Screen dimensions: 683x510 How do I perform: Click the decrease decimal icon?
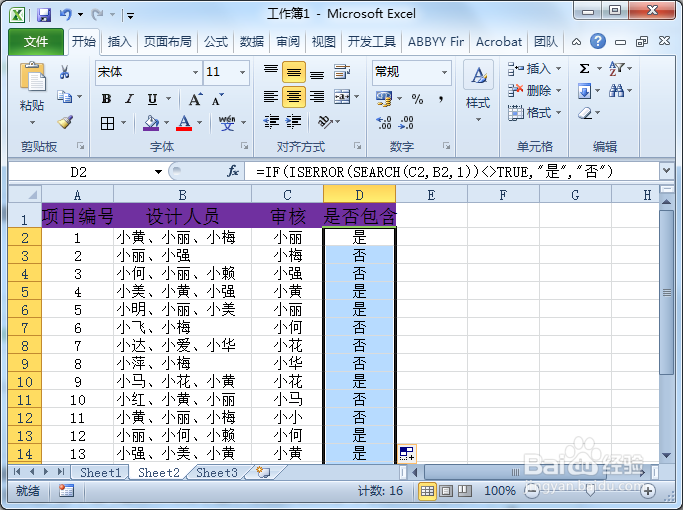pyautogui.click(x=406, y=122)
